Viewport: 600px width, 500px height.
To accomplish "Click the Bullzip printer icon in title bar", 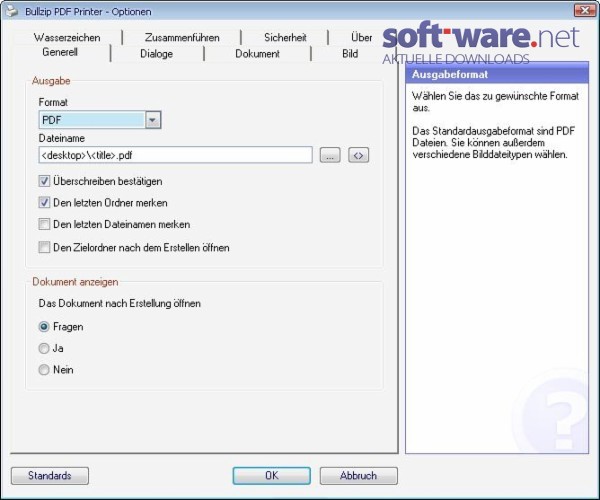I will point(11,11).
